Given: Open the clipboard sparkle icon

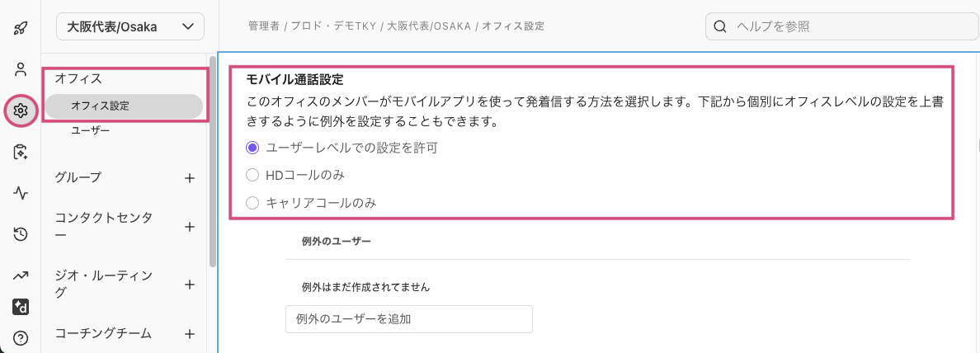Looking at the screenshot, I should [21, 152].
